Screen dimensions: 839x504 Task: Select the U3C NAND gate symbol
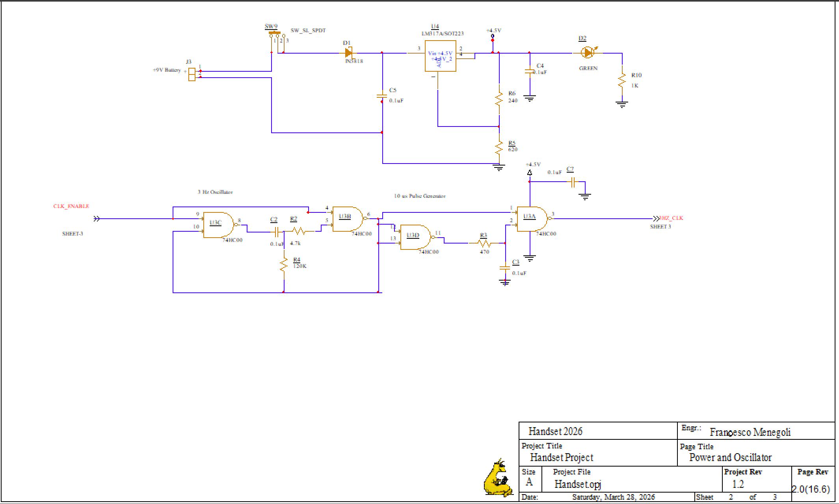[218, 225]
